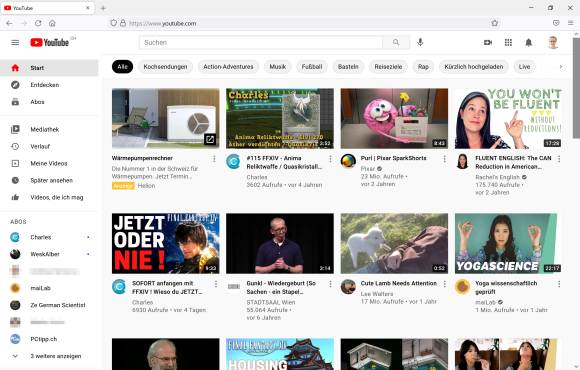Open options for FLUENT ENGLISH video

click(559, 159)
